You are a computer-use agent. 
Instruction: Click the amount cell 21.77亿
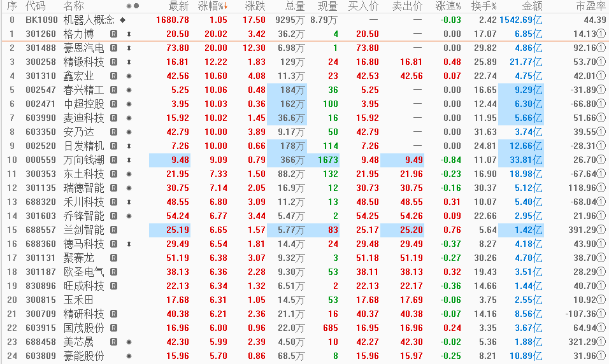click(526, 62)
